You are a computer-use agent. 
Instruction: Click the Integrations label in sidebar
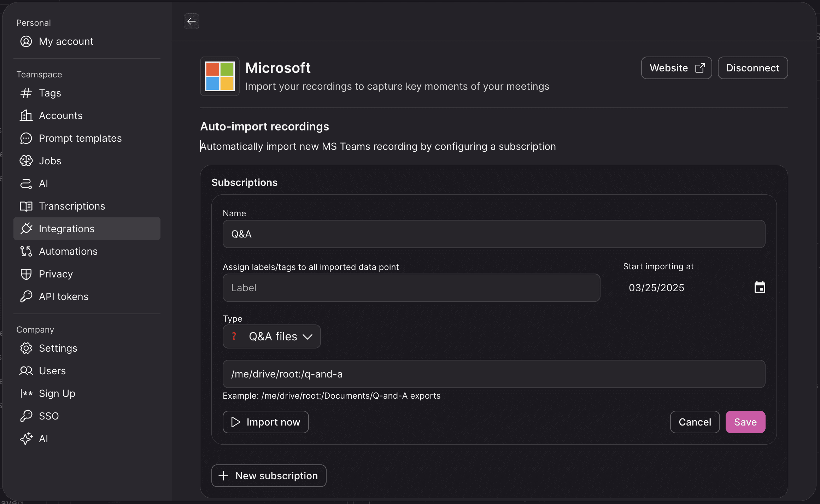pos(66,229)
